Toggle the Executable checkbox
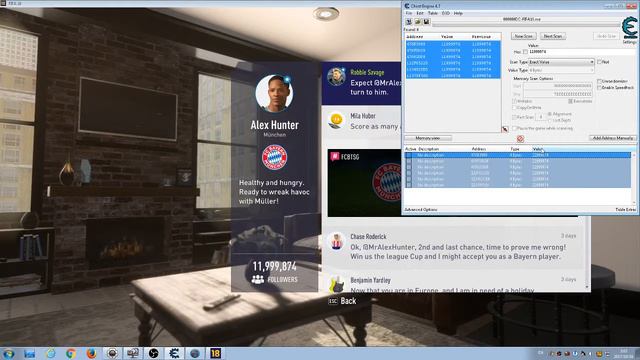 tap(570, 101)
